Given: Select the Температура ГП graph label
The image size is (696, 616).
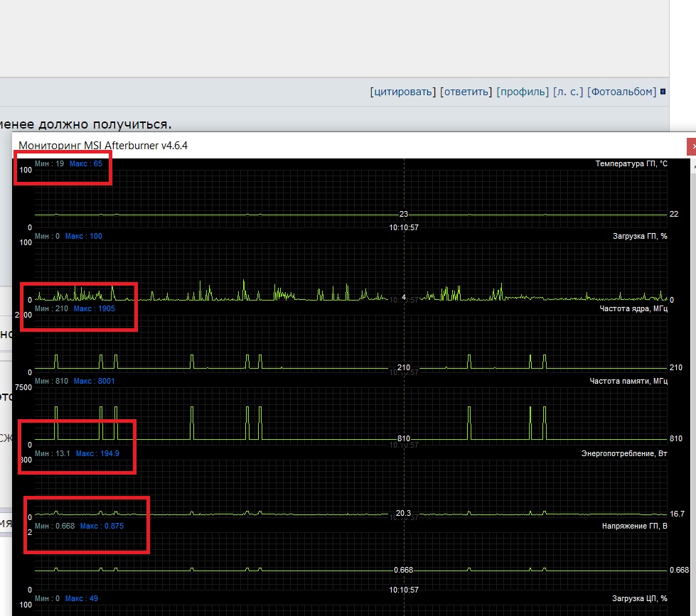Looking at the screenshot, I should click(x=631, y=163).
